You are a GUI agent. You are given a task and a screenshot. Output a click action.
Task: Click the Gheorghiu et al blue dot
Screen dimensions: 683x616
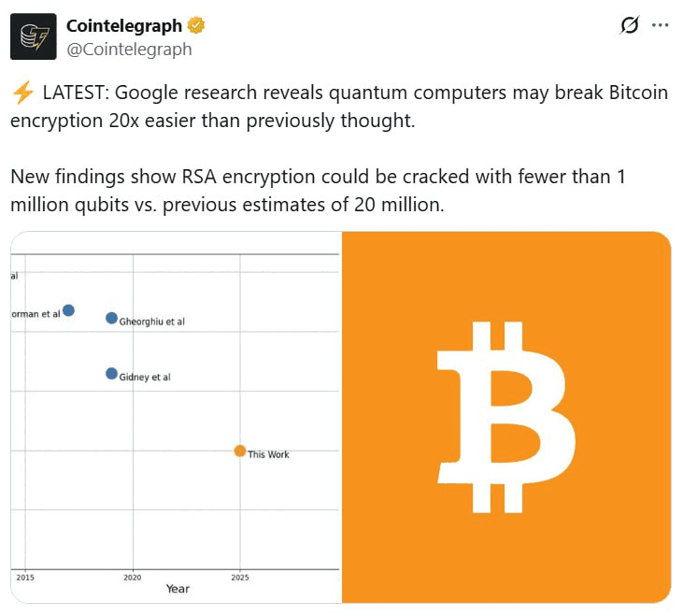click(x=112, y=319)
